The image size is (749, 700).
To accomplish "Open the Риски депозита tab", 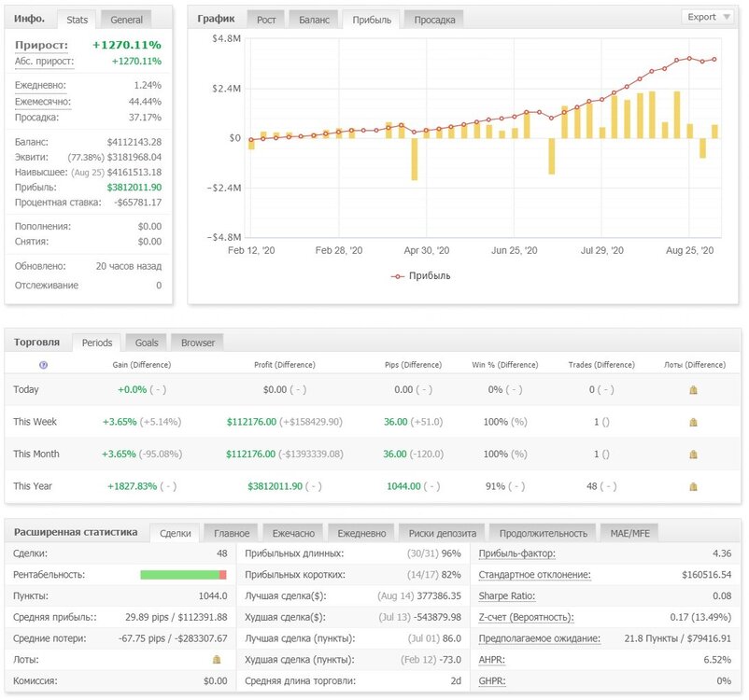I will click(442, 533).
